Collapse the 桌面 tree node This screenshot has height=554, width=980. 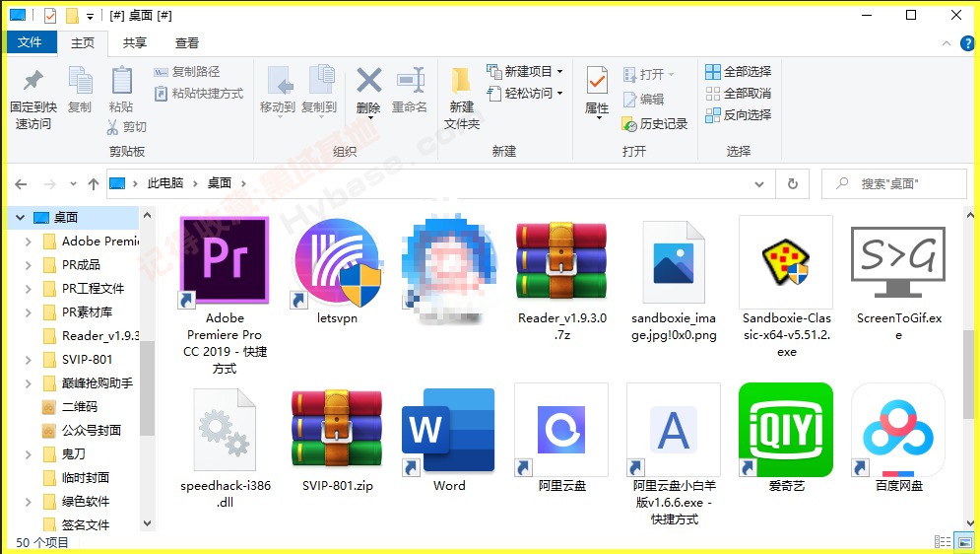point(20,218)
